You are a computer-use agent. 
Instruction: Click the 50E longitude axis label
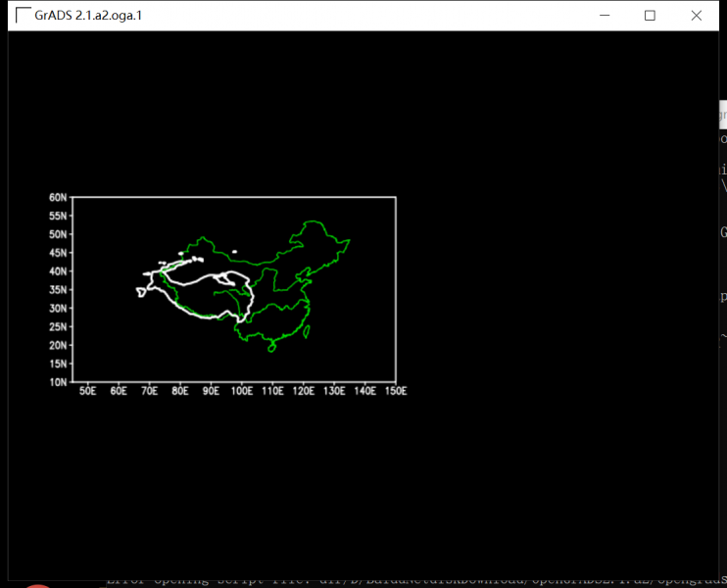[87, 392]
